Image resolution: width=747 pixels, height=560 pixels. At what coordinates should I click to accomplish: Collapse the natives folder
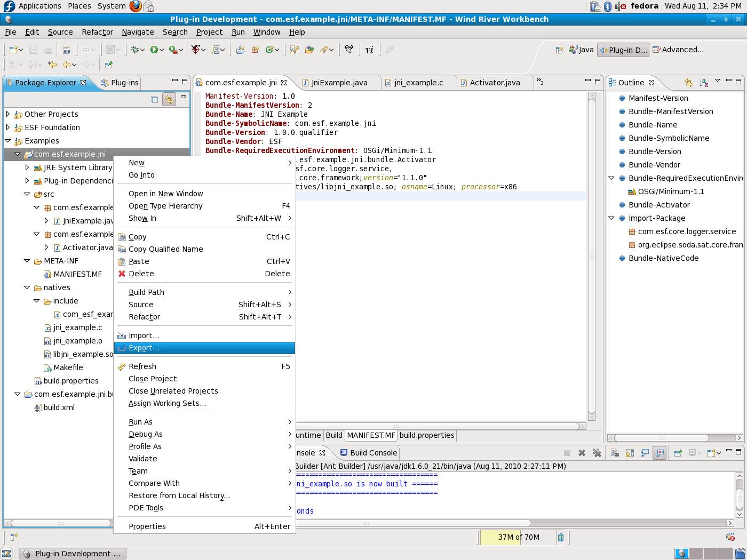(x=27, y=287)
